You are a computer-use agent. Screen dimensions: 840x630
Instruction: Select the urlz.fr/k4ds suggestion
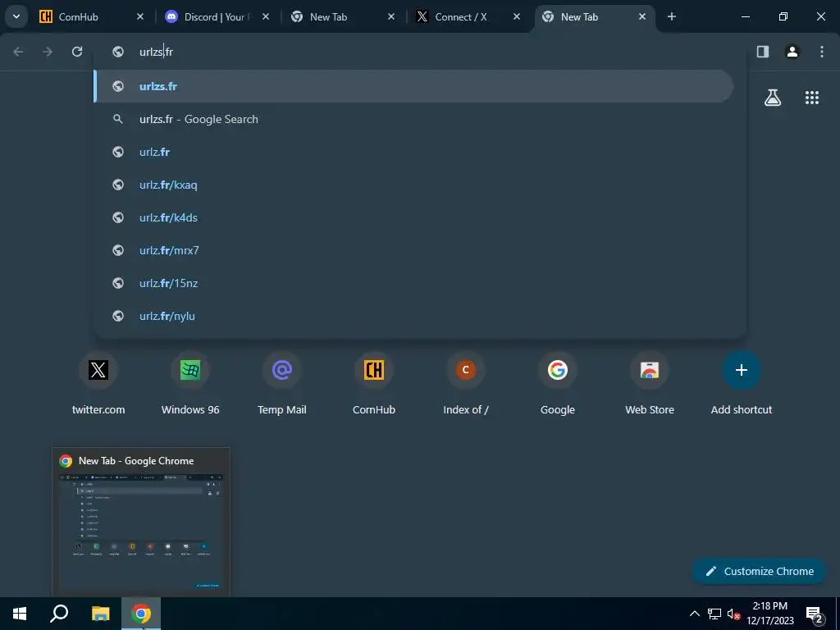pos(413,217)
